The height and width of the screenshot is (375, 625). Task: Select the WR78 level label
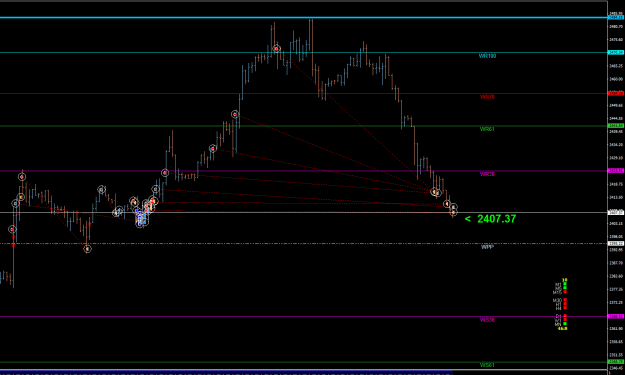487,97
